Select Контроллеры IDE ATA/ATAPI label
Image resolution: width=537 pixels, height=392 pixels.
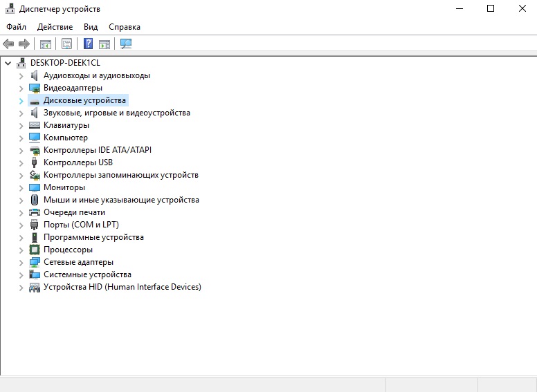[98, 150]
